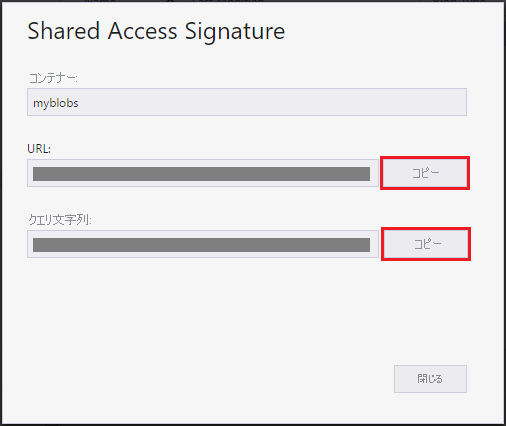Copy the クエリ文字列 value using its コピー button

426,244
